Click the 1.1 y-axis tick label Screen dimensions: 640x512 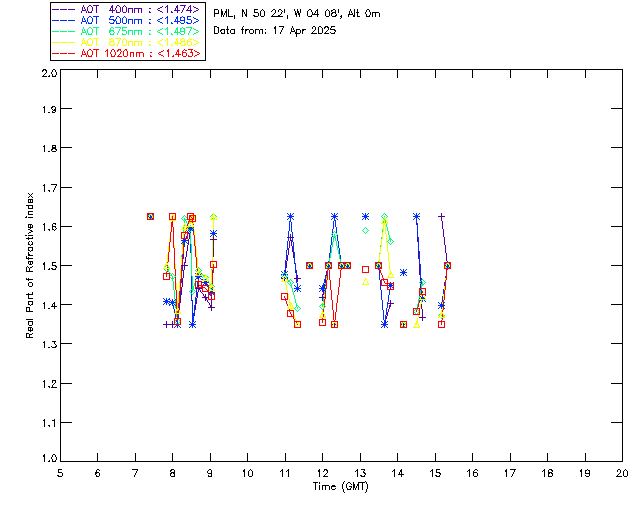(49, 423)
